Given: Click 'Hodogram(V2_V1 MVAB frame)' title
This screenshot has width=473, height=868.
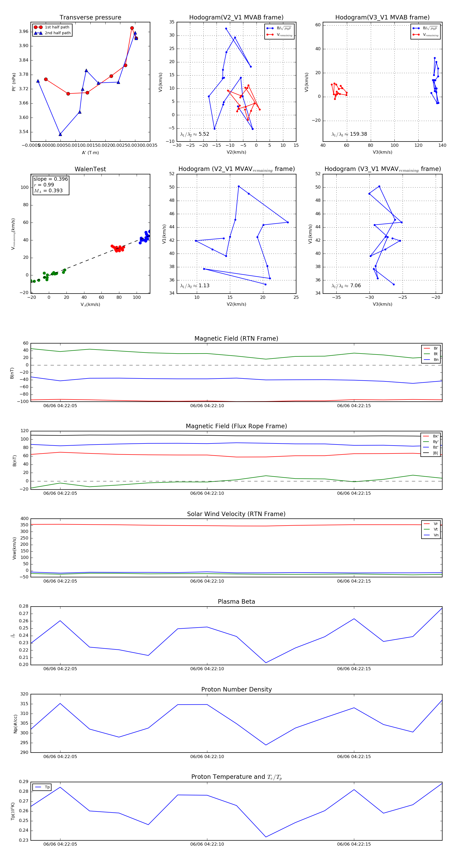Looking at the screenshot, I should (x=236, y=17).
